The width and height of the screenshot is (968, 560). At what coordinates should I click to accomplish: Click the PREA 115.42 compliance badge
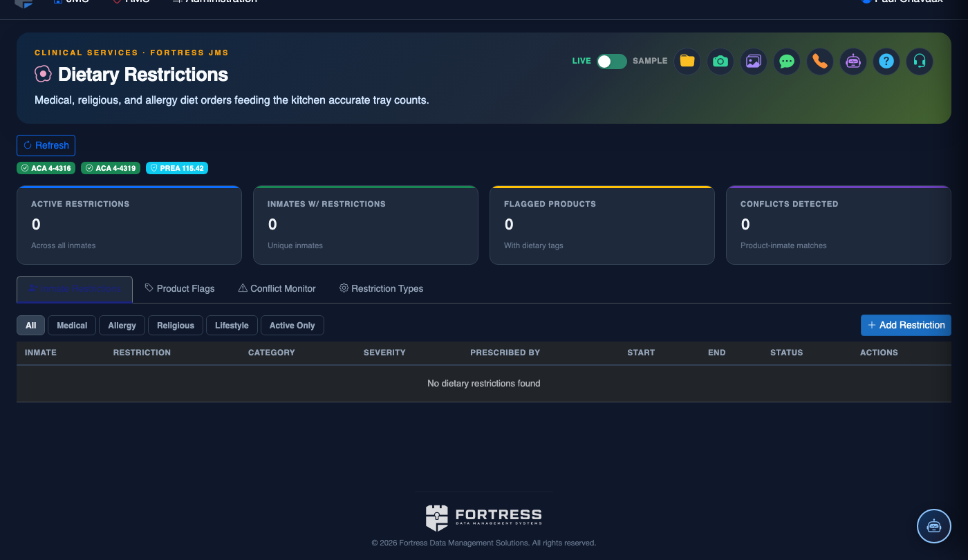pyautogui.click(x=177, y=168)
